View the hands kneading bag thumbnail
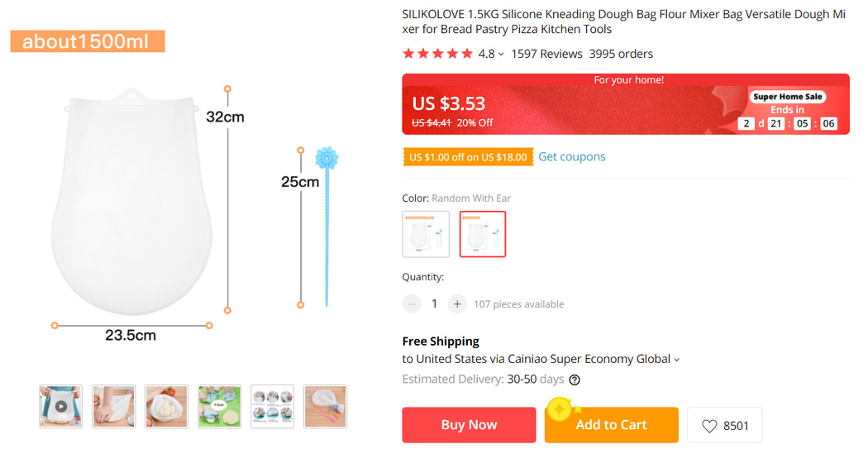This screenshot has height=454, width=868. pos(114,406)
